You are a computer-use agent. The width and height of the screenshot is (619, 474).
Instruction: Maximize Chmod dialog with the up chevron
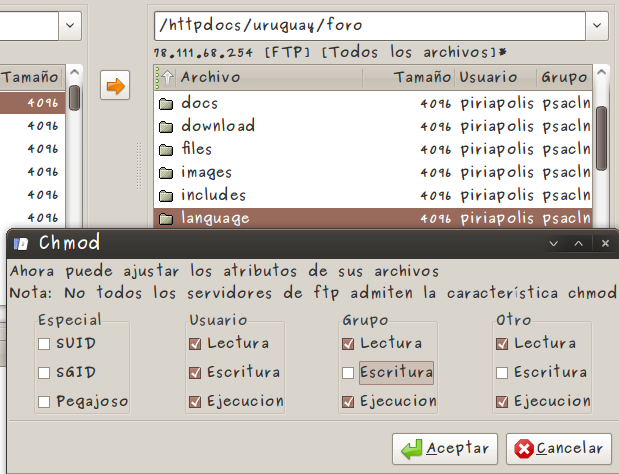pyautogui.click(x=578, y=244)
